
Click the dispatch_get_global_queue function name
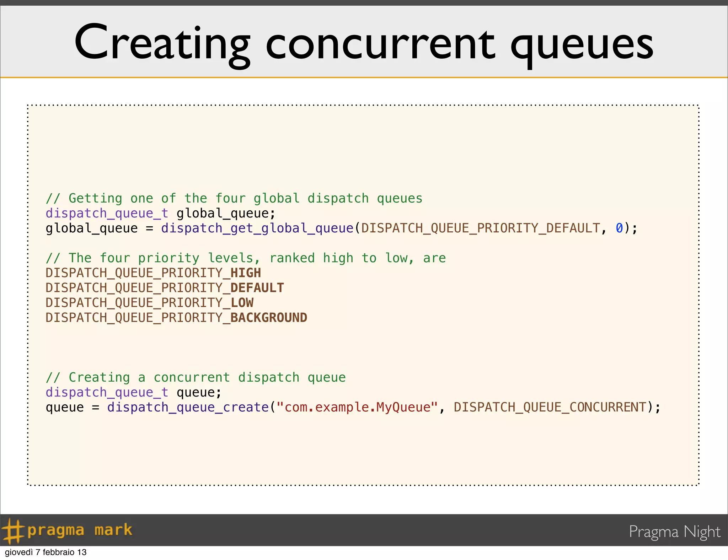click(x=257, y=228)
